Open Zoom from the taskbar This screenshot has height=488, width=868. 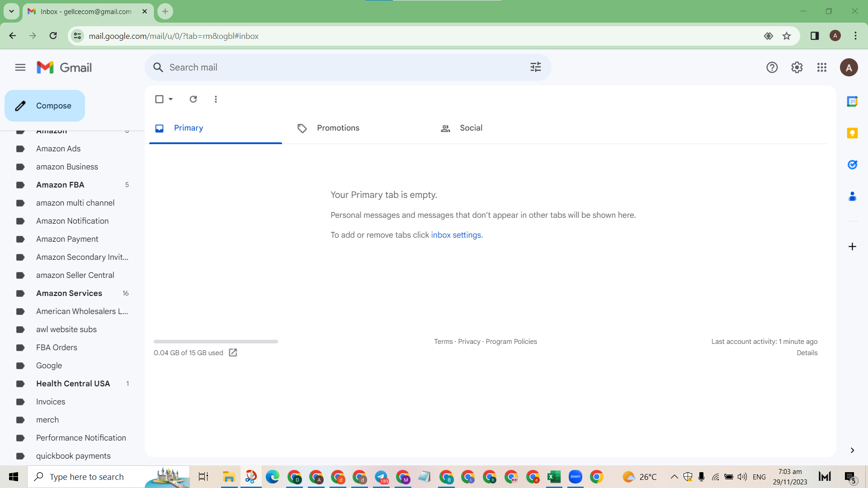pos(576,477)
